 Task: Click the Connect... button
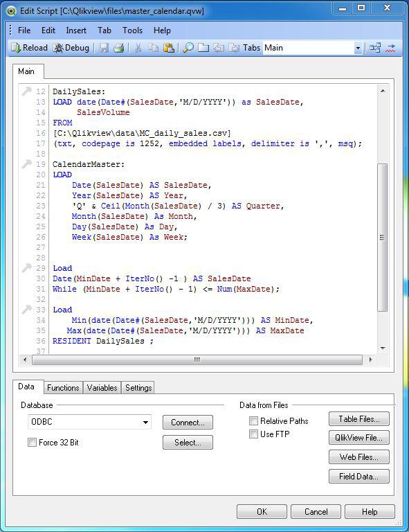click(x=188, y=423)
